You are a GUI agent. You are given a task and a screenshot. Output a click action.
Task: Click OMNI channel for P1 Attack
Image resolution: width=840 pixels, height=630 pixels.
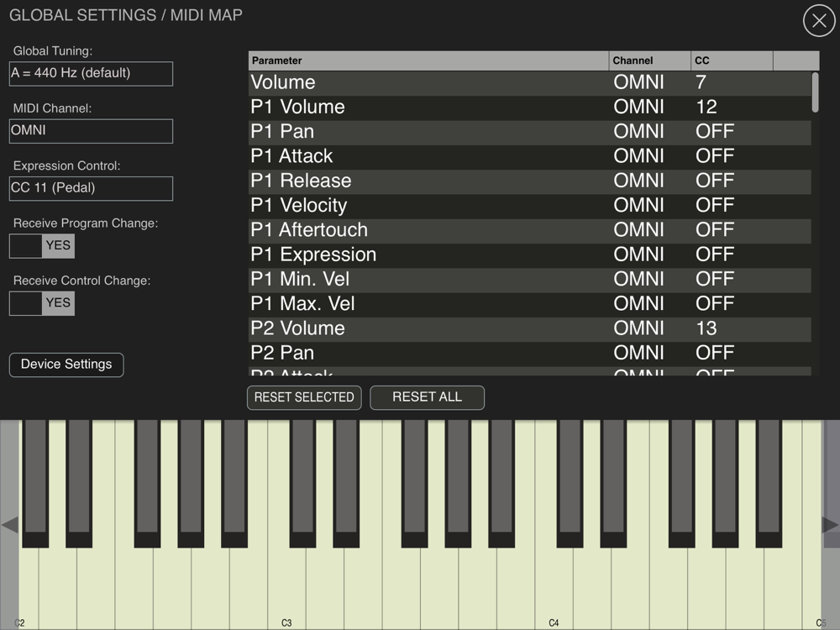coord(638,156)
